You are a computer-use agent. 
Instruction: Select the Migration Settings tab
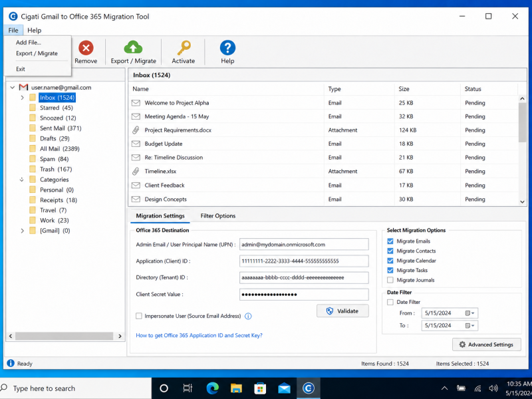pos(160,215)
